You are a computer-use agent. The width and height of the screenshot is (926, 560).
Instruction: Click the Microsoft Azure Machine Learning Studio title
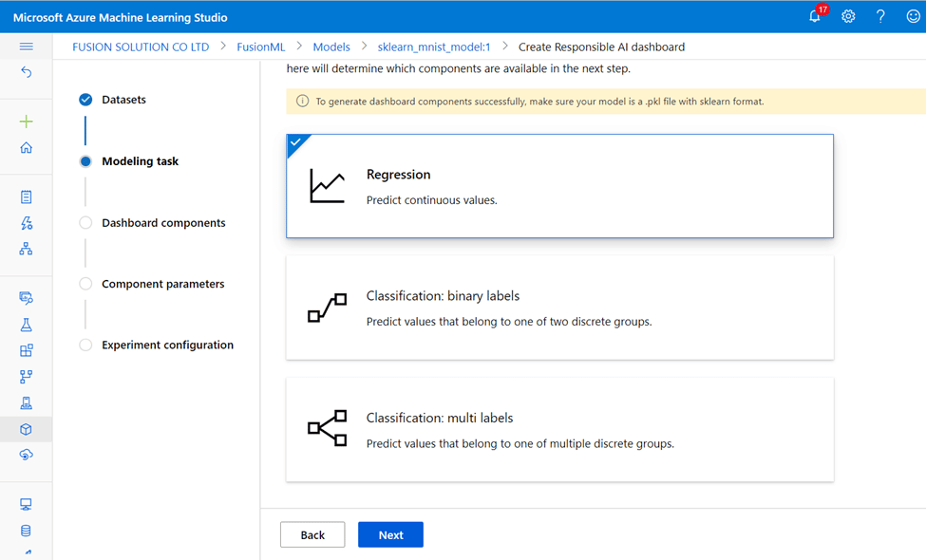tap(121, 17)
